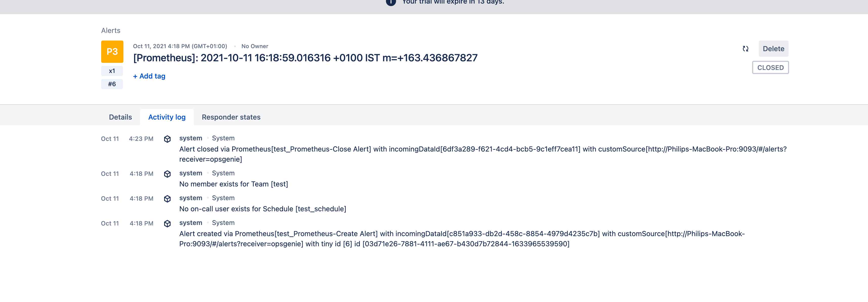
Task: Switch to the Responder states tab
Action: (231, 117)
